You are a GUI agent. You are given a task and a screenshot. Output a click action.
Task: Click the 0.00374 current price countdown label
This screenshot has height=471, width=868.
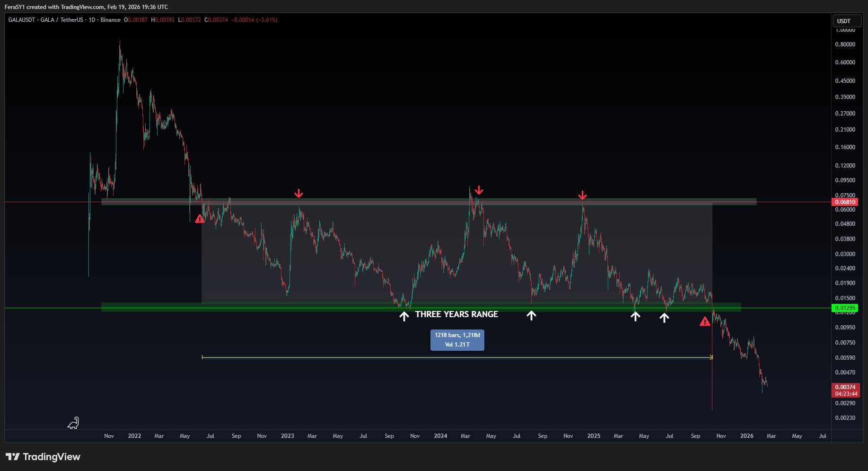846,390
